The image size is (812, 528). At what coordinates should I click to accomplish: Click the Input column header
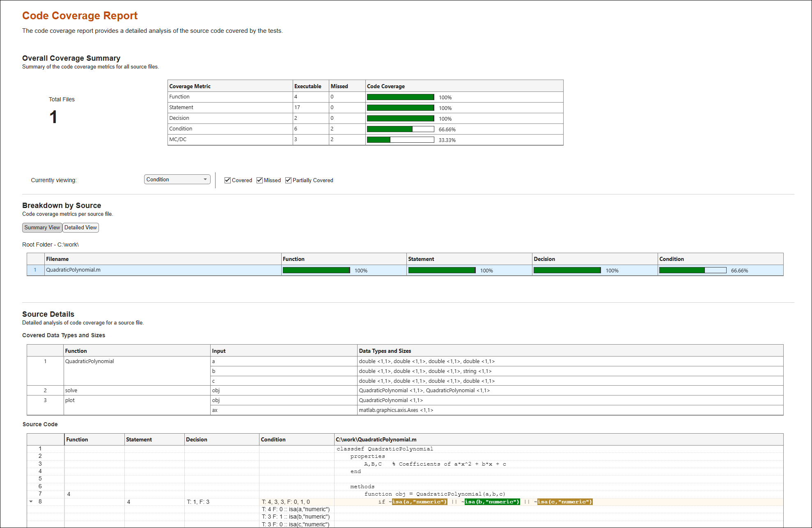coord(284,351)
